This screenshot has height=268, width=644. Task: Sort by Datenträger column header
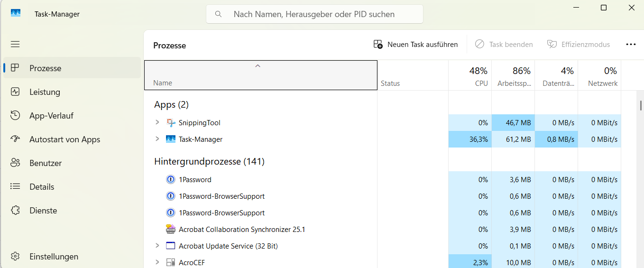tap(556, 75)
